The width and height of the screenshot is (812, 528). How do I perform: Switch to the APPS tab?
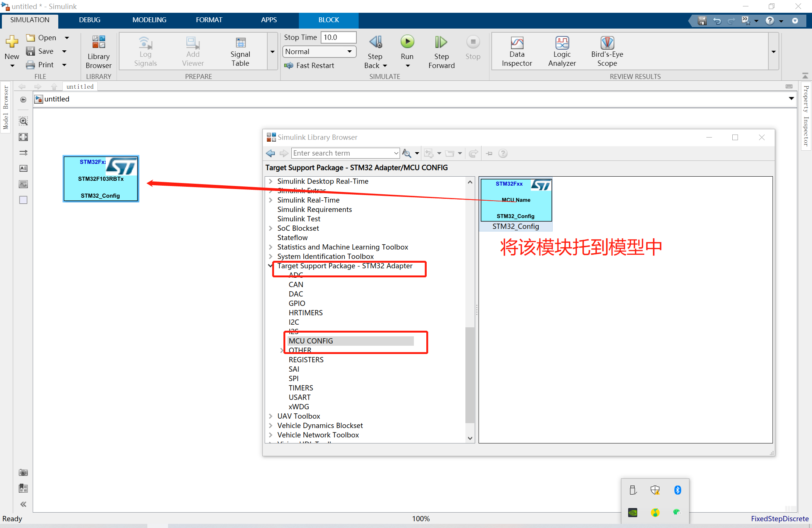269,20
